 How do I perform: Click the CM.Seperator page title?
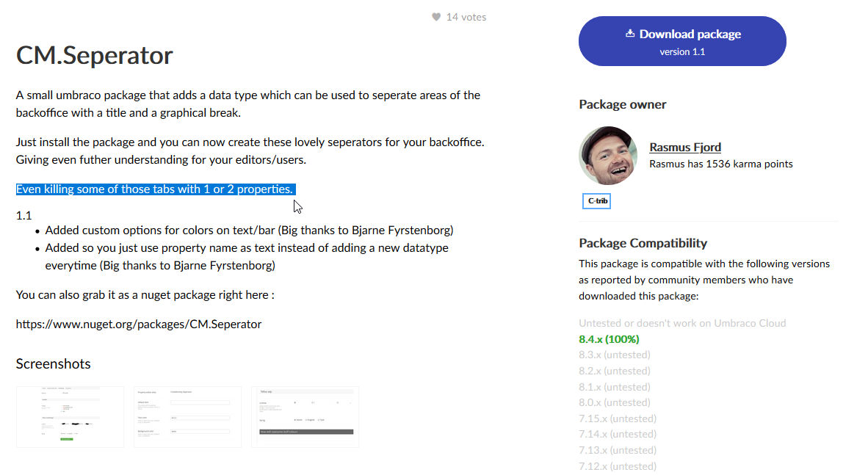pyautogui.click(x=94, y=55)
